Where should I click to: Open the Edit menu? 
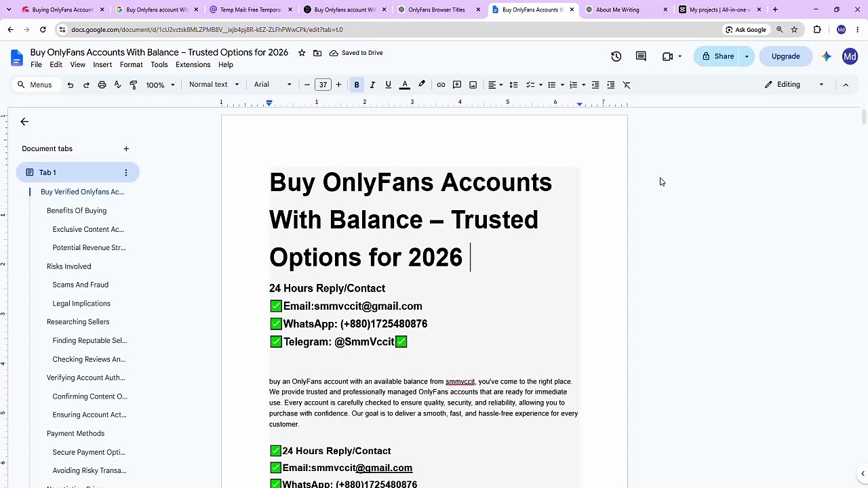pyautogui.click(x=56, y=65)
